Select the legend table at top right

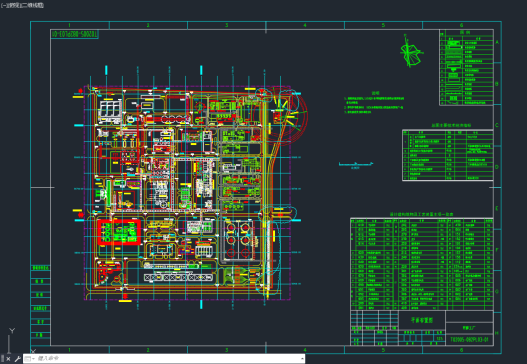point(466,68)
